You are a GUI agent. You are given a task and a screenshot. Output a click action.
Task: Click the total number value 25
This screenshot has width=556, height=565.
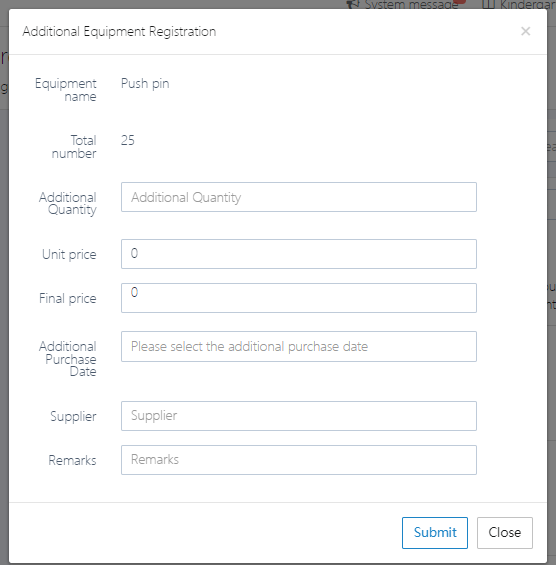pyautogui.click(x=128, y=141)
